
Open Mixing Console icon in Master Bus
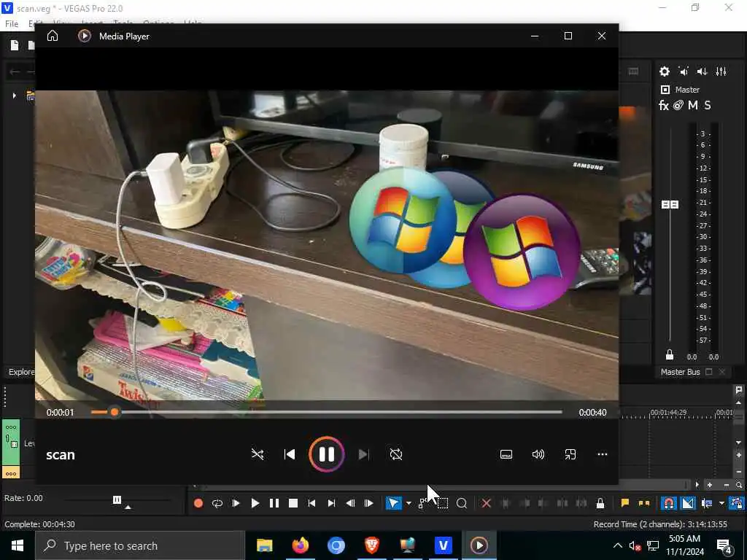point(721,71)
